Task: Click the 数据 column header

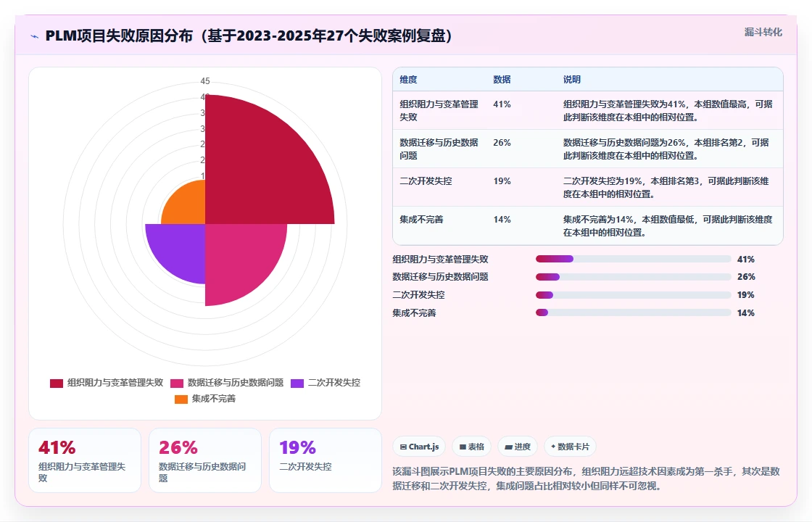Action: 502,80
